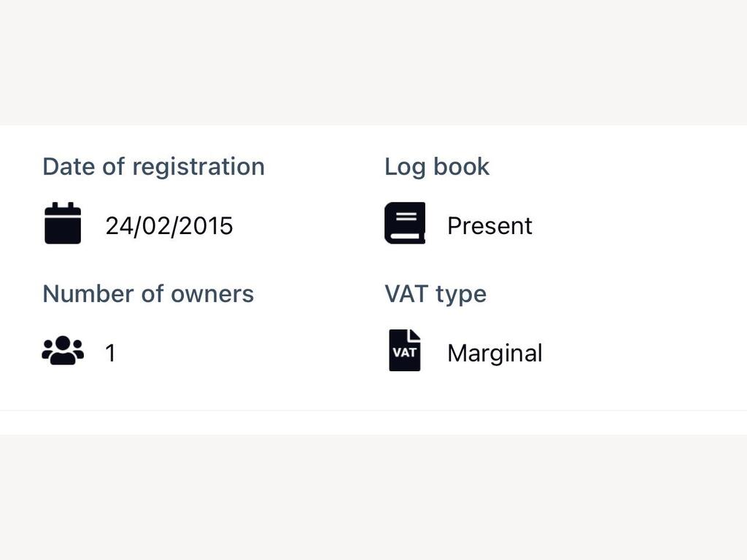
Task: Tap the group-of-people owners icon
Action: [63, 351]
